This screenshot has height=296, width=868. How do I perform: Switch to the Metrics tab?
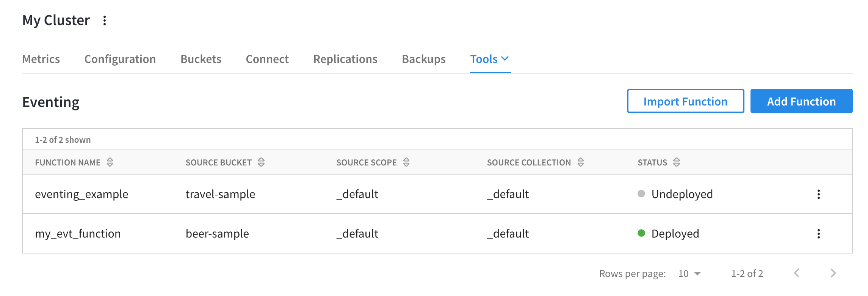pyautogui.click(x=41, y=59)
